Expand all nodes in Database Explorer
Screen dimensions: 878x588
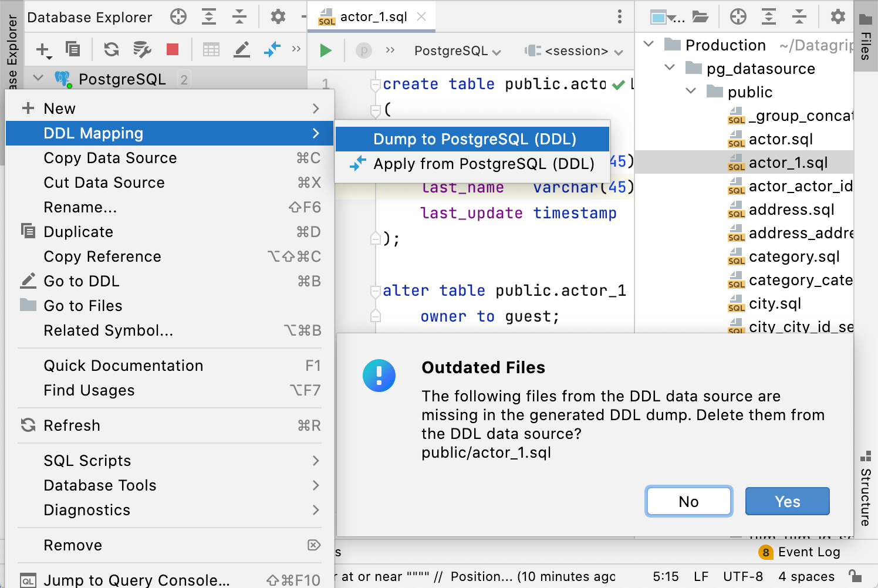[x=208, y=16]
